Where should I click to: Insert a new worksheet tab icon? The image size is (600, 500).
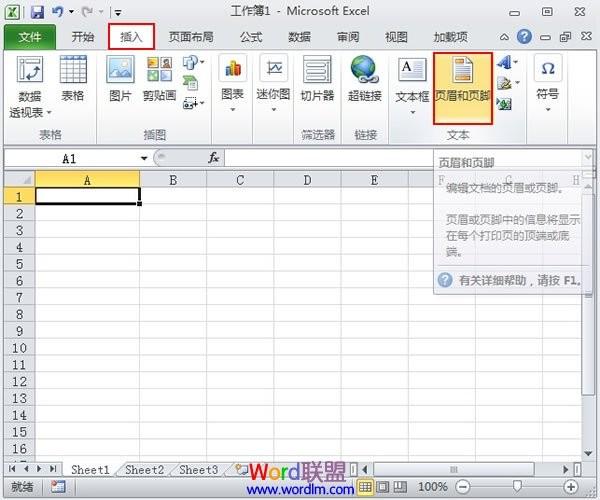241,469
